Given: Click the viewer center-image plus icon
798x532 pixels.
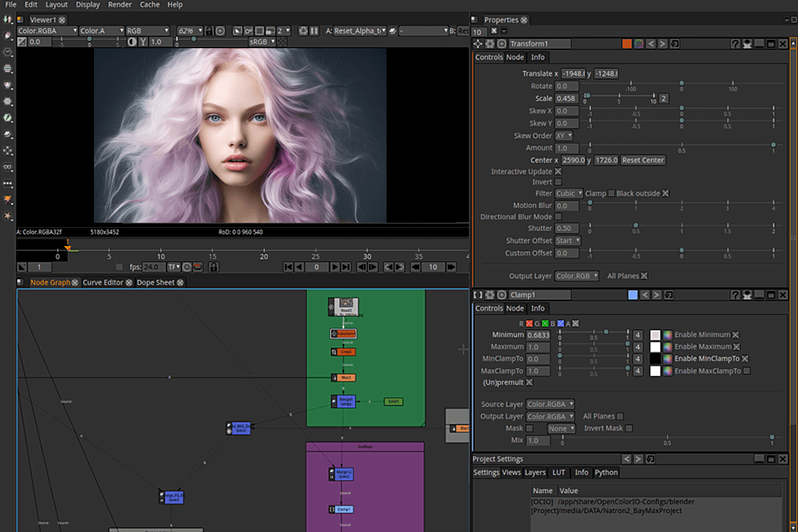Looking at the screenshot, I should [220, 31].
